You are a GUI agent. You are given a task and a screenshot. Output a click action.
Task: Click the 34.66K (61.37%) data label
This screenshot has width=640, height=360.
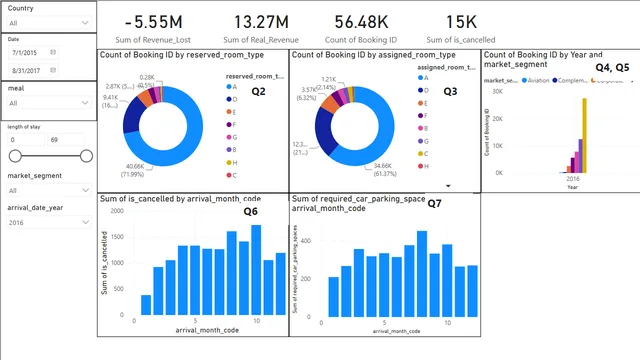pyautogui.click(x=385, y=170)
